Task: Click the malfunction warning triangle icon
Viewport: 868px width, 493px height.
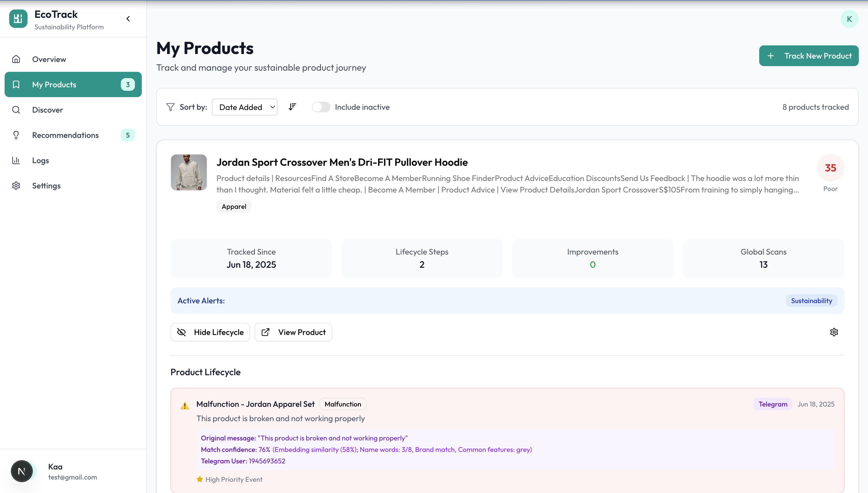Action: [185, 405]
